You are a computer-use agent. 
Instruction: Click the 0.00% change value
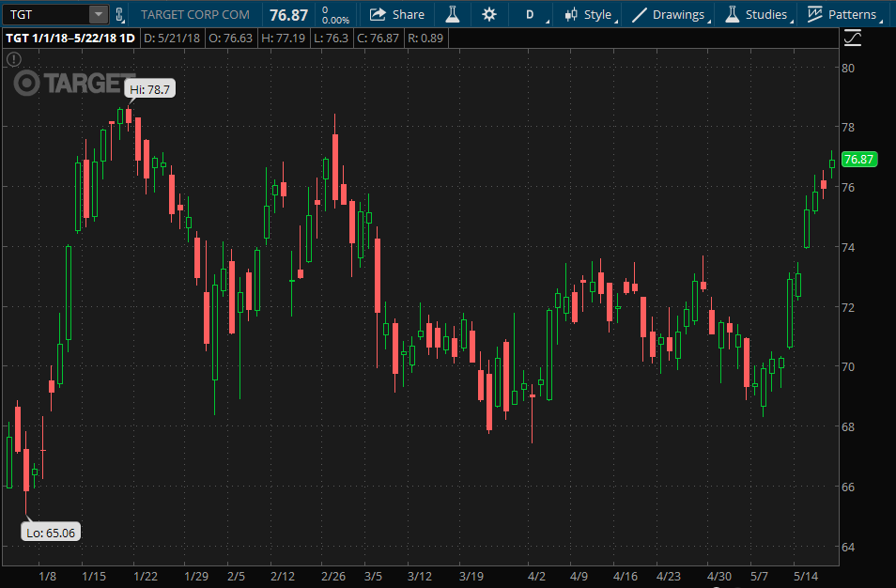click(335, 20)
